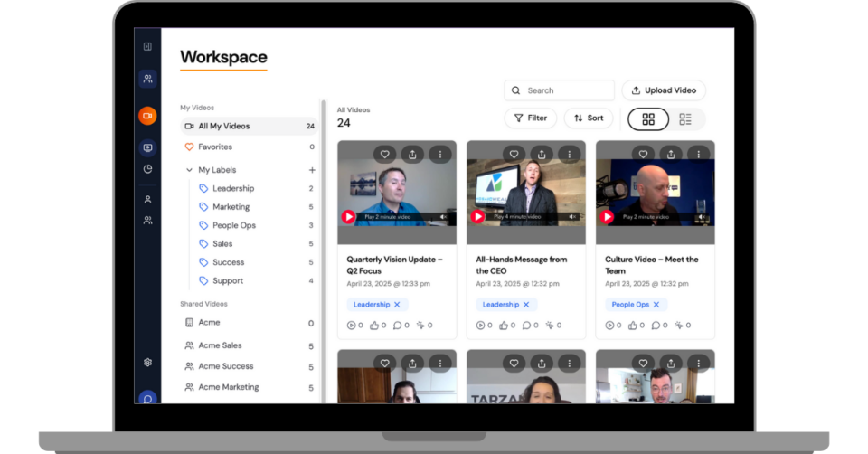Collapse the My Labels section

pos(189,170)
